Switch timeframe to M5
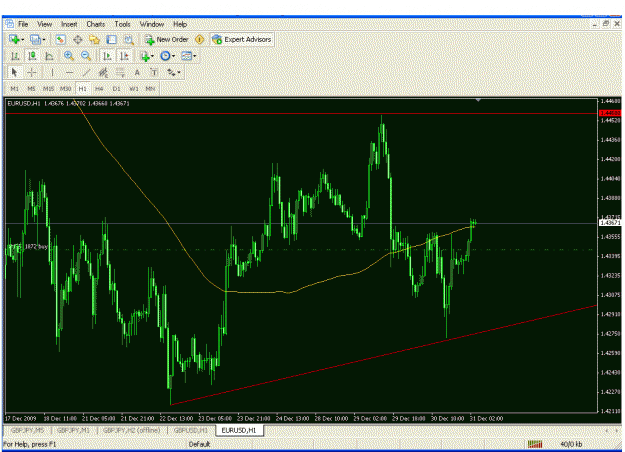This screenshot has width=625, height=452. 31,88
